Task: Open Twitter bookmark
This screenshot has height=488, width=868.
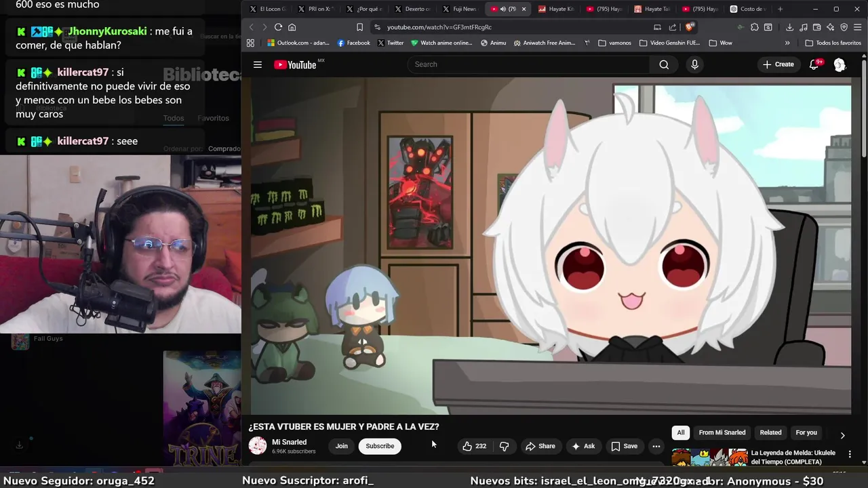Action: click(391, 43)
